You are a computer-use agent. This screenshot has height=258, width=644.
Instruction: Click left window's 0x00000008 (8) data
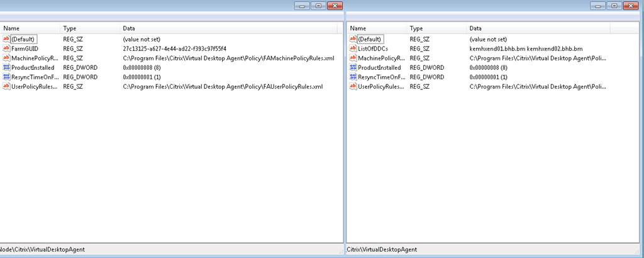coord(143,67)
